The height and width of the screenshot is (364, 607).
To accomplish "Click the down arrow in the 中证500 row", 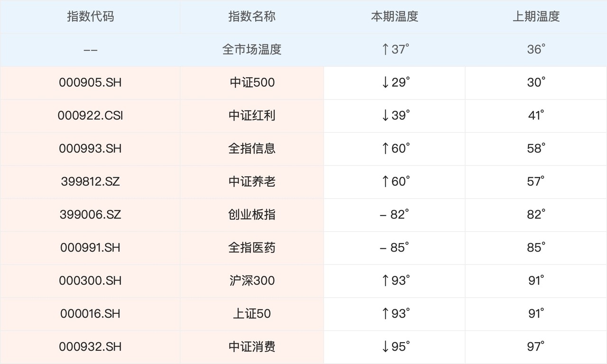I will point(385,82).
